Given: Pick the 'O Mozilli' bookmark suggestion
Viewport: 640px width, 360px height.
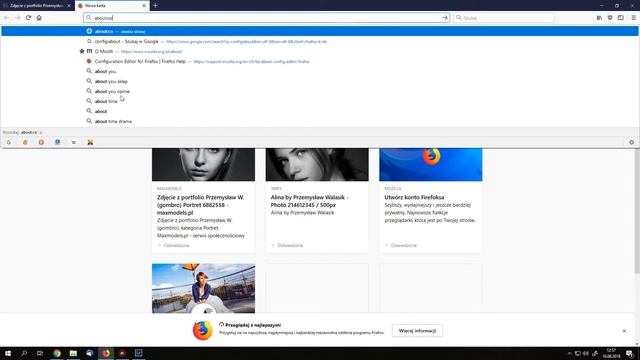Looking at the screenshot, I should 320,51.
